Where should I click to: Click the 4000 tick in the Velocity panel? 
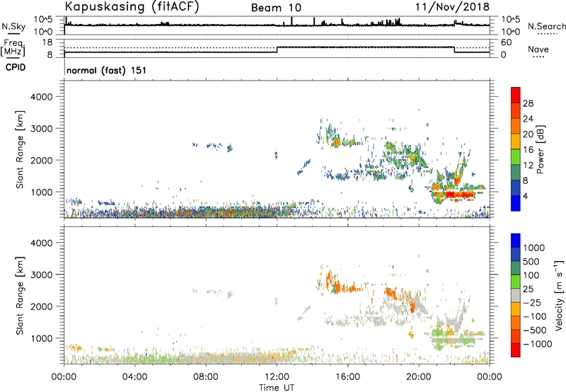pyautogui.click(x=41, y=243)
